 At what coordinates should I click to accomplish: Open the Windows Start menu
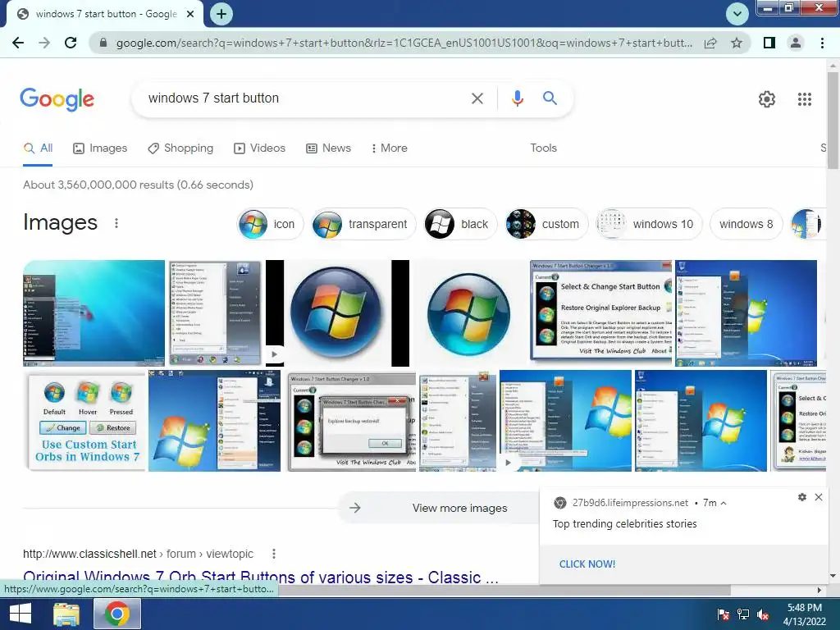21,614
